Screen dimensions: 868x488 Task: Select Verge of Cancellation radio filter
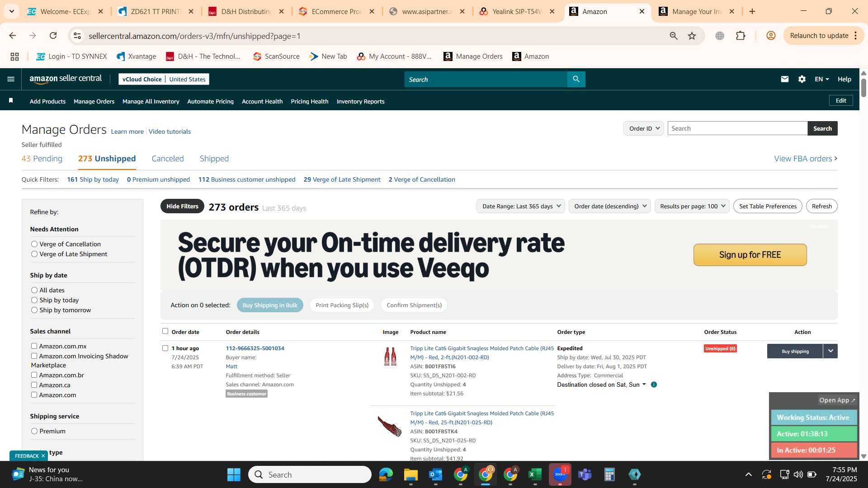(34, 244)
